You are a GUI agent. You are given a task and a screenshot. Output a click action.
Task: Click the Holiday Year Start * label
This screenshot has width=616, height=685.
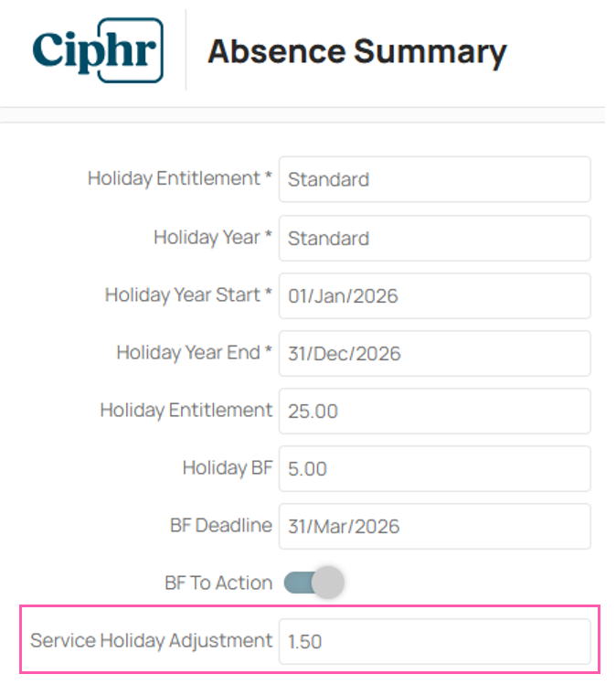pyautogui.click(x=188, y=295)
